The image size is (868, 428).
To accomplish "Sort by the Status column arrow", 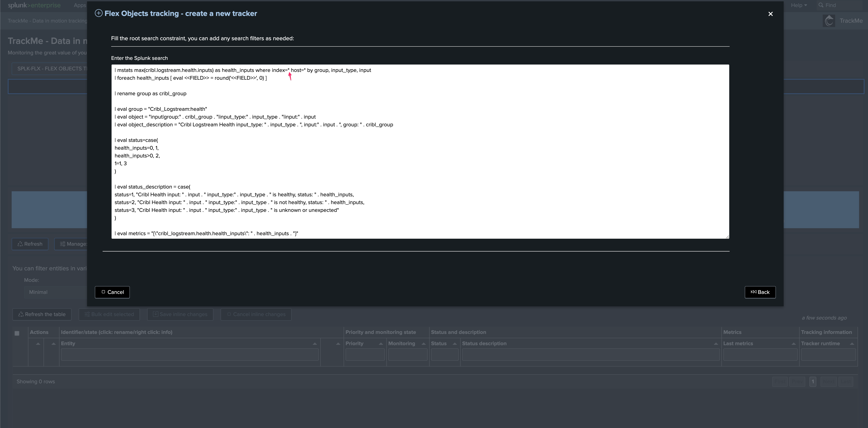I will (x=455, y=343).
